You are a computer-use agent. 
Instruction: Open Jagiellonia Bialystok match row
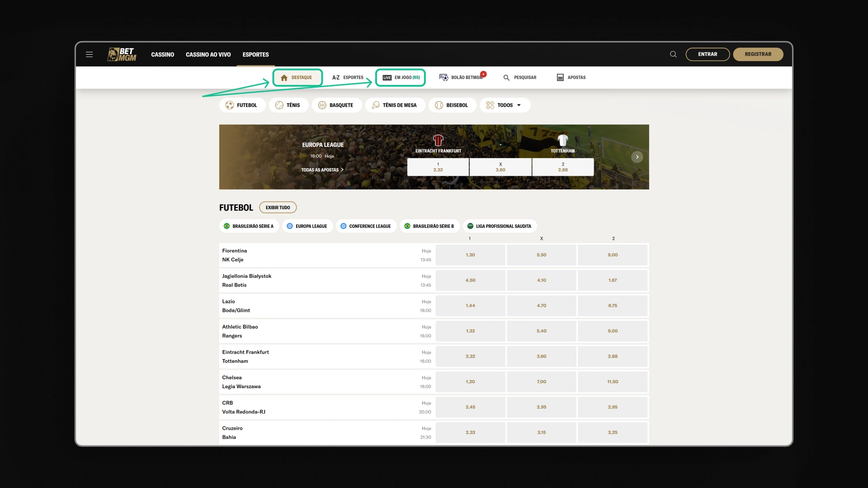pos(327,280)
